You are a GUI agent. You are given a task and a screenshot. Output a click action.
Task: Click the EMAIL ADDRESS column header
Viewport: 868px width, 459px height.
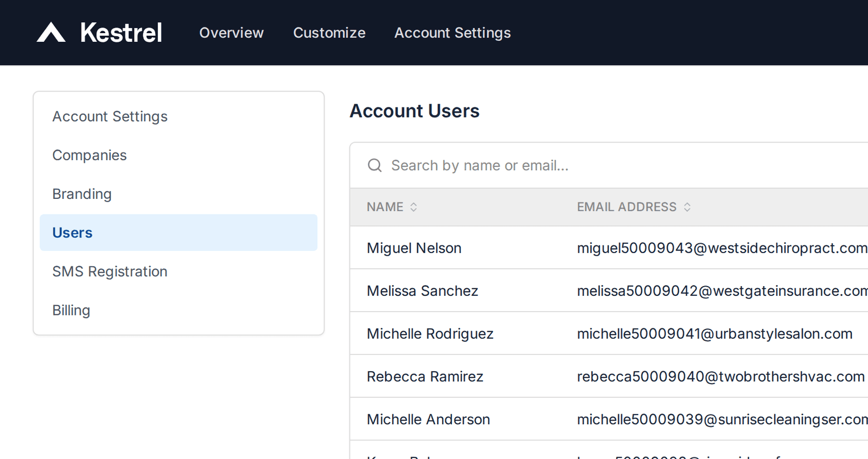[627, 207]
